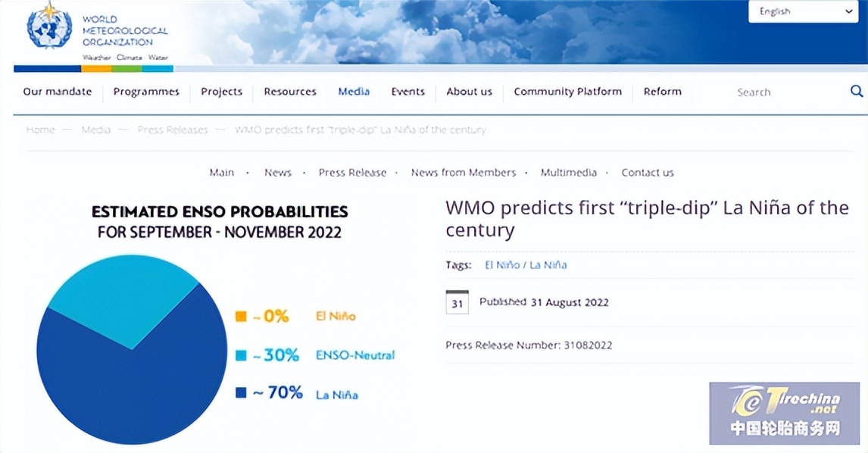
Task: Open the Programmes menu
Action: click(x=146, y=92)
